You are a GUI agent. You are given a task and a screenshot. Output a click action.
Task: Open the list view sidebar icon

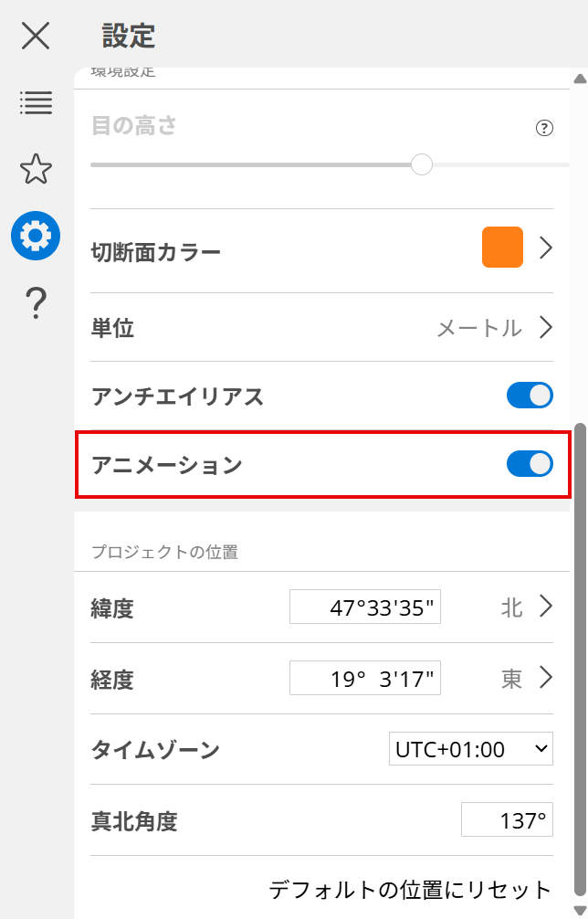pyautogui.click(x=36, y=102)
